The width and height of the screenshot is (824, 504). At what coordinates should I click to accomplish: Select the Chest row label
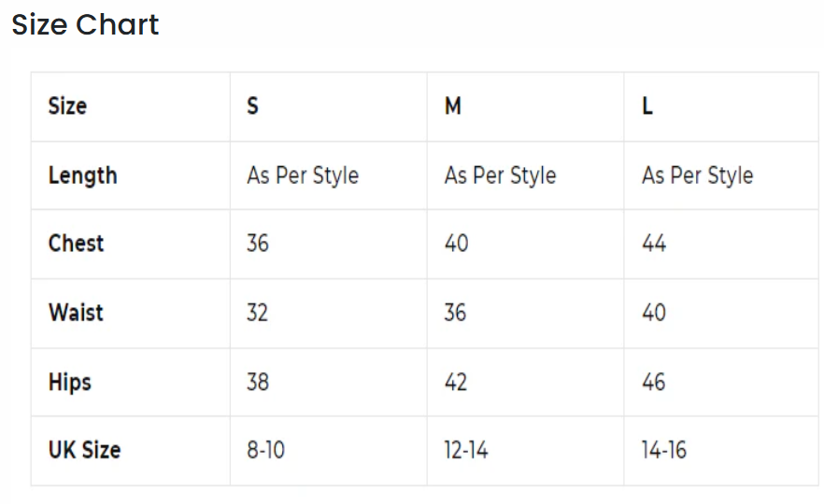coord(76,244)
